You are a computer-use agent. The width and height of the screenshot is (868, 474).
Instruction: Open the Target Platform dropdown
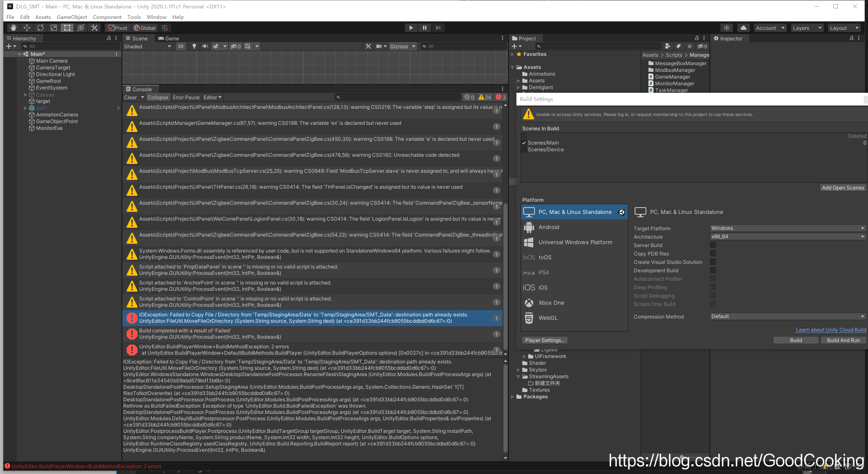787,228
